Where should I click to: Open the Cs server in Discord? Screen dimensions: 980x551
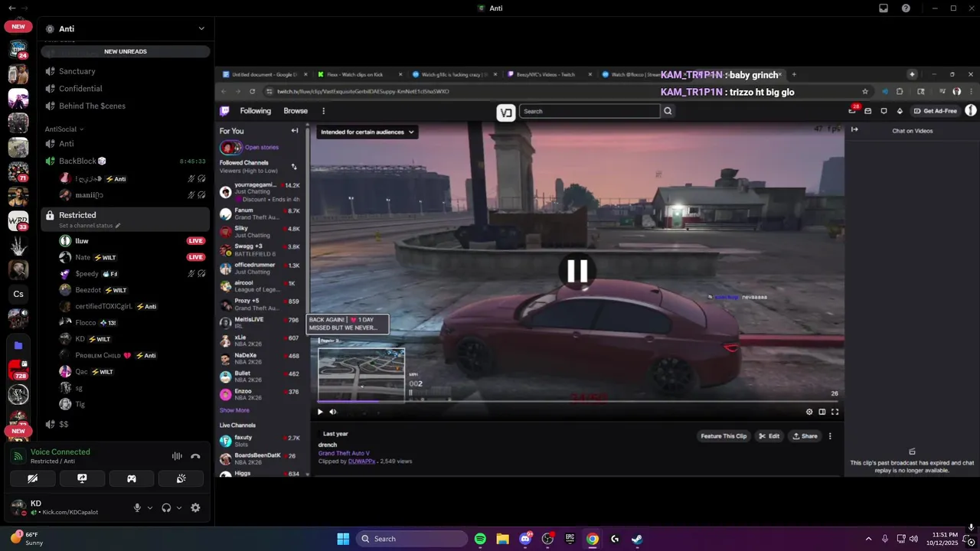click(18, 294)
